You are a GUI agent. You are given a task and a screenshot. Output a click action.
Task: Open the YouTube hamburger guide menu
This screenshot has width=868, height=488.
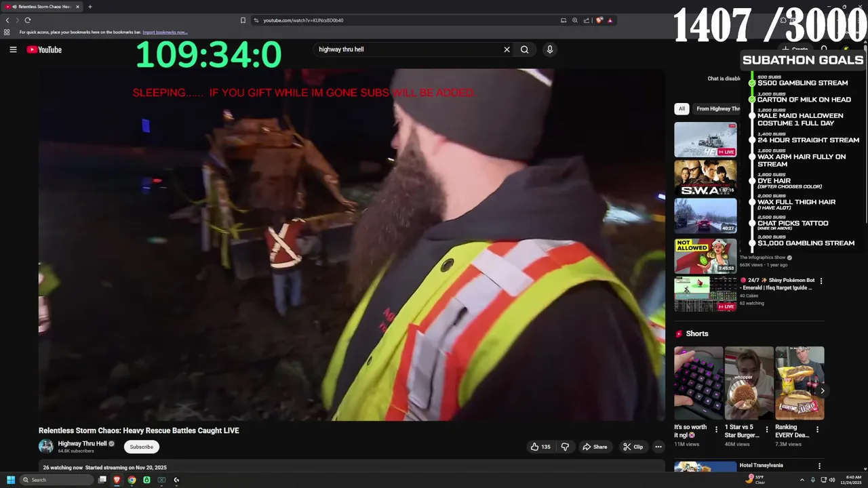(x=13, y=49)
